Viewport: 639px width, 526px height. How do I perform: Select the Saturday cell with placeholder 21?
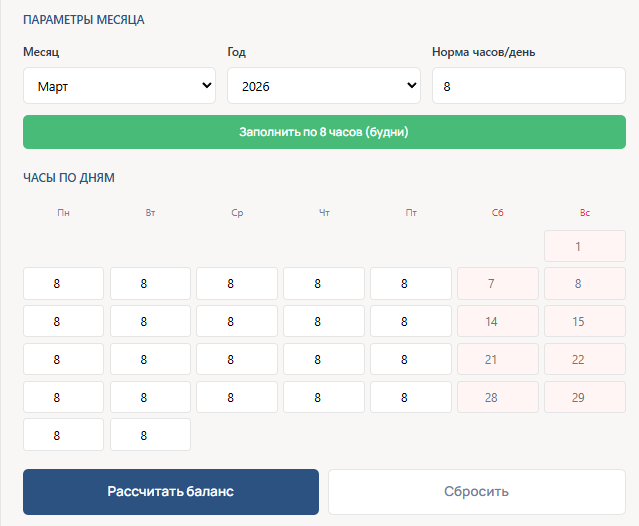(x=497, y=360)
